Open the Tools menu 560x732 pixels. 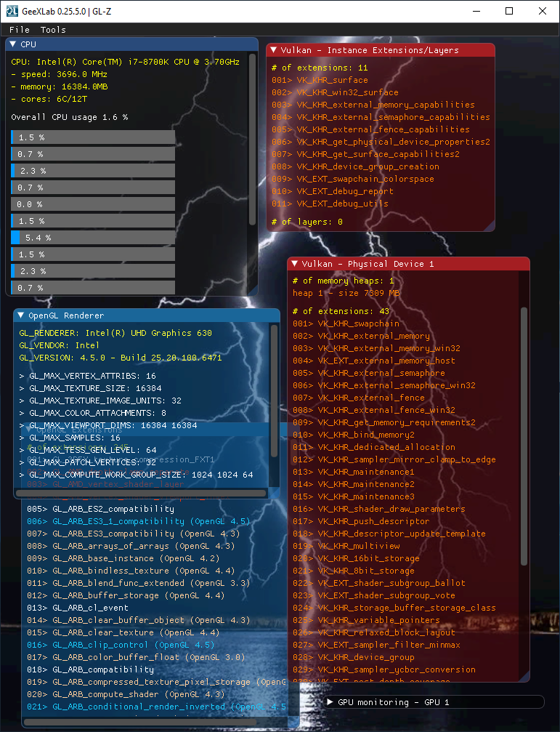pos(53,30)
